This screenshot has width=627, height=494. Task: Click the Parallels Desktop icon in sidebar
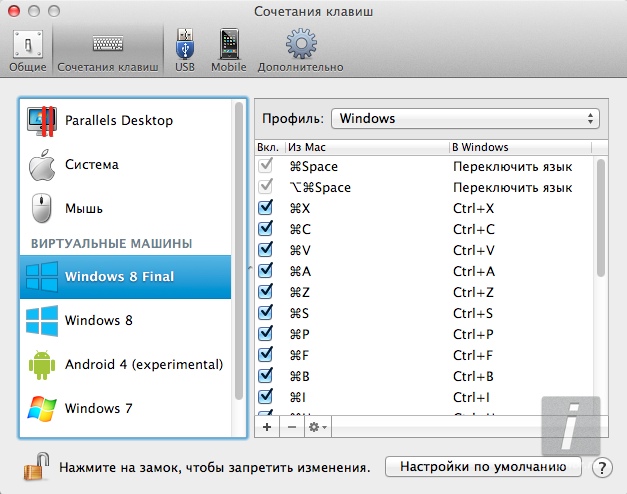pos(42,121)
